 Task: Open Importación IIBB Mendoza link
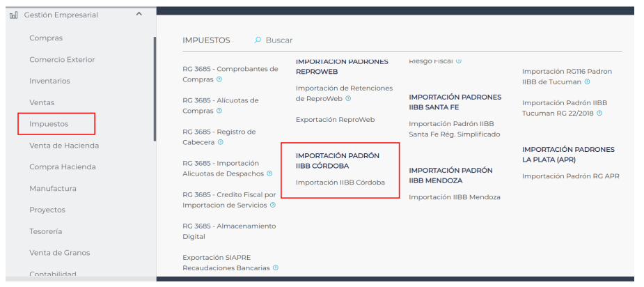click(x=455, y=197)
